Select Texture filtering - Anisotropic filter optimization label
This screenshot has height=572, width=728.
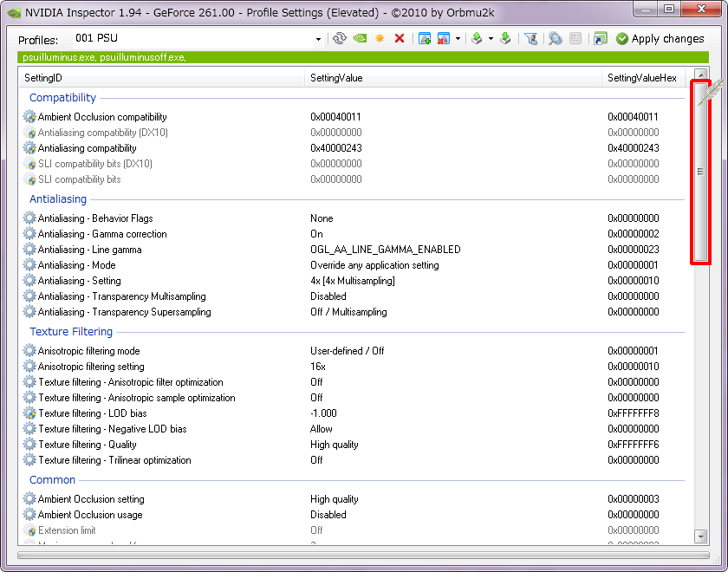131,382
